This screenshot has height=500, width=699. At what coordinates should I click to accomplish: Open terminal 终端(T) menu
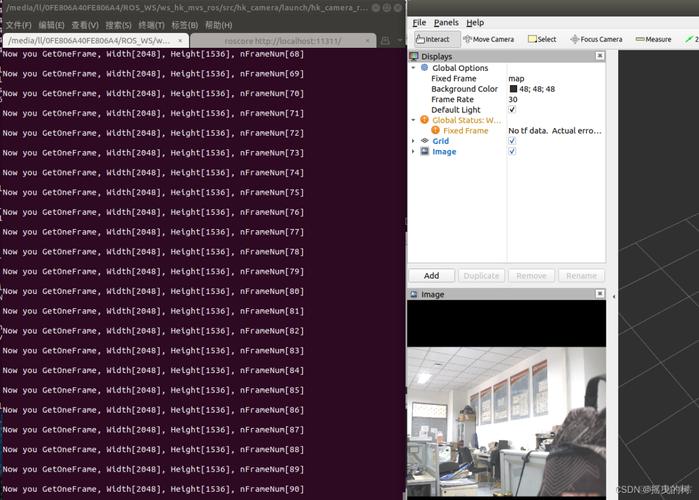pyautogui.click(x=151, y=25)
